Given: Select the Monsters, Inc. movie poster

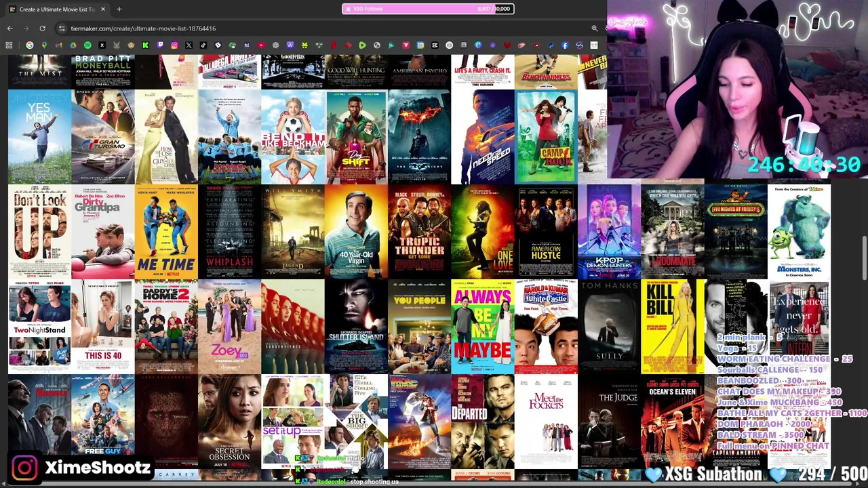Looking at the screenshot, I should pos(799,232).
